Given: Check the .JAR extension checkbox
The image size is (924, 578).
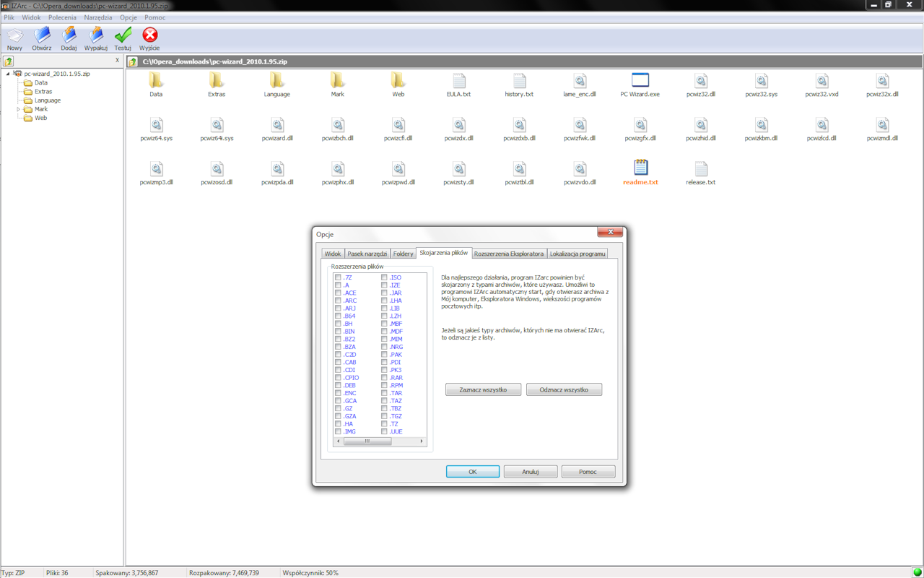Looking at the screenshot, I should pos(384,293).
